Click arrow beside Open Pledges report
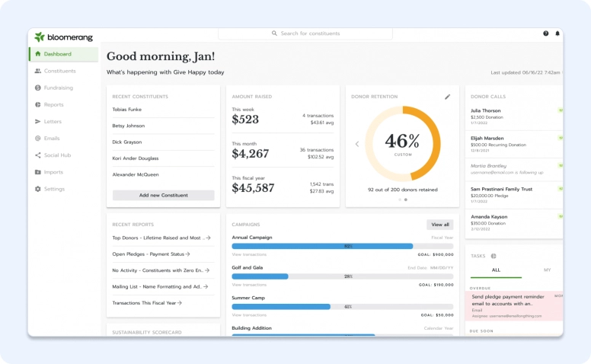Image resolution: width=591 pixels, height=364 pixels. (x=187, y=254)
